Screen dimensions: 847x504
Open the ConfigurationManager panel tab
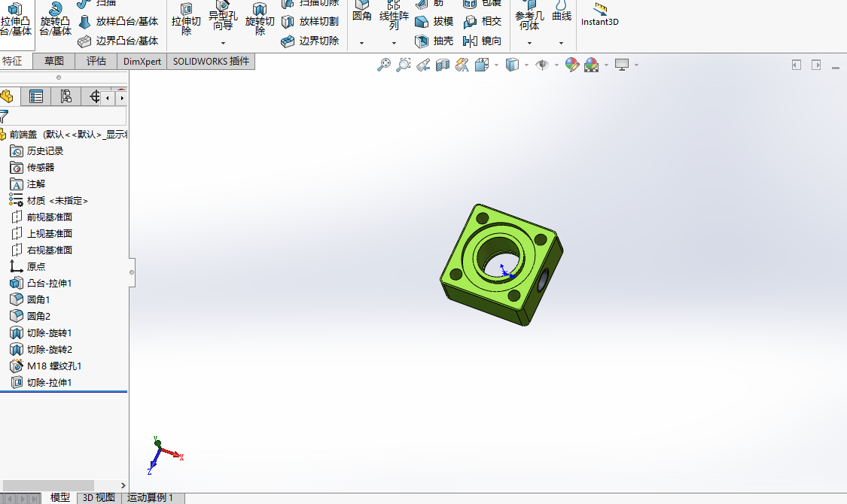(x=66, y=97)
